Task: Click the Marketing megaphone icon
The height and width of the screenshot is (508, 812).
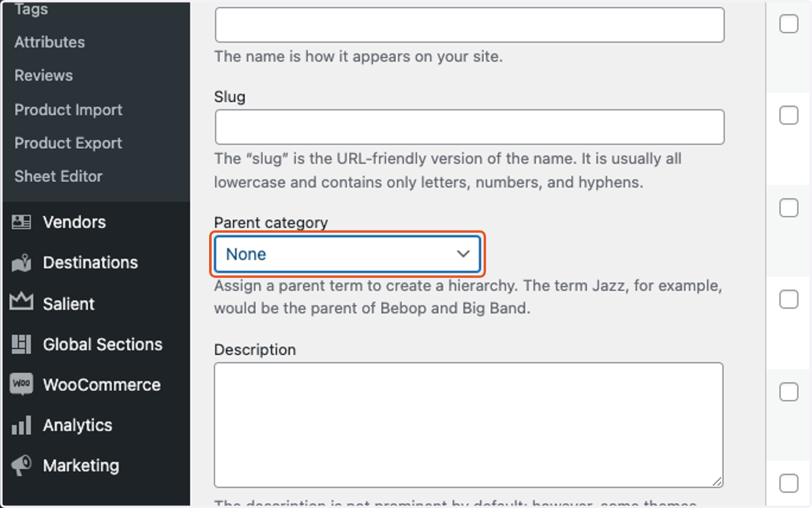Action: 22,465
